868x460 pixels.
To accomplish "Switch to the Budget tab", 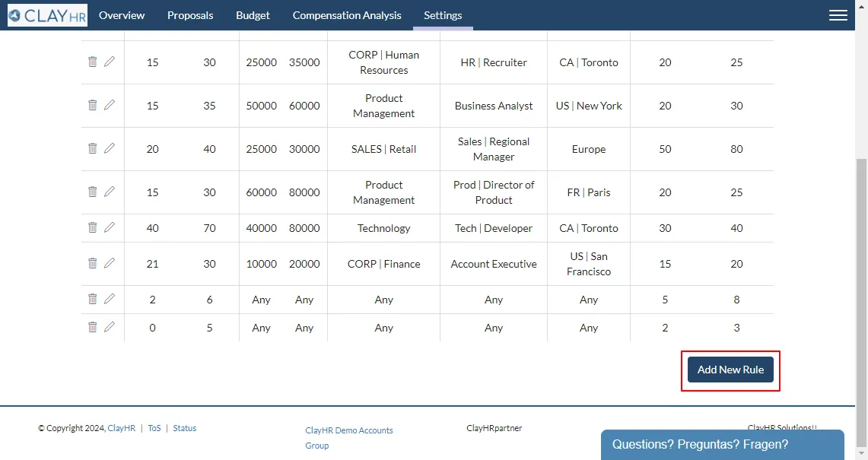I will click(253, 15).
